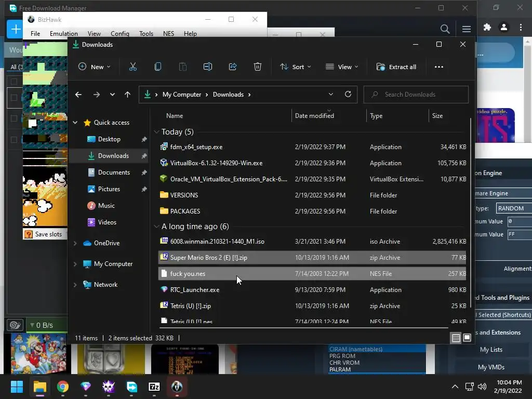
Task: Click the Cut scissors icon in Explorer toolbar
Action: click(132, 67)
